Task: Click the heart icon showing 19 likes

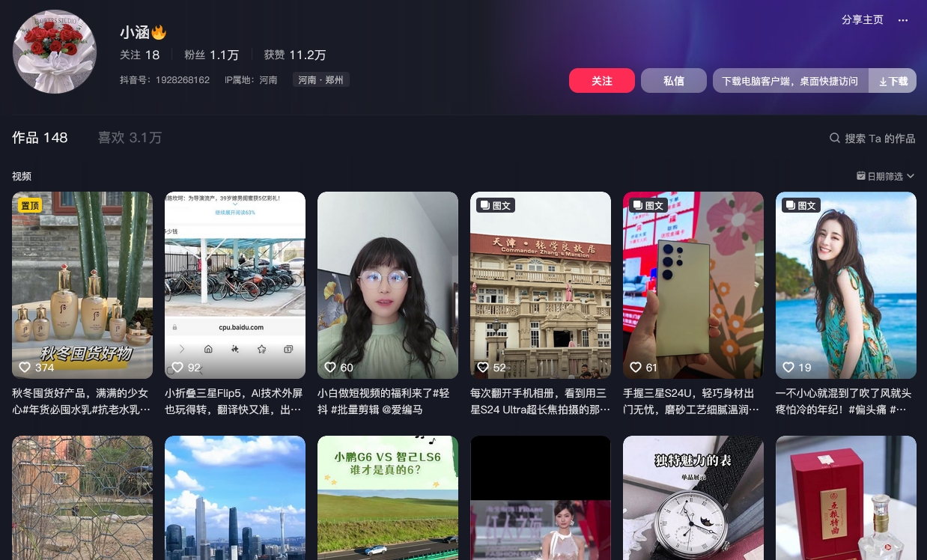Action: [788, 368]
